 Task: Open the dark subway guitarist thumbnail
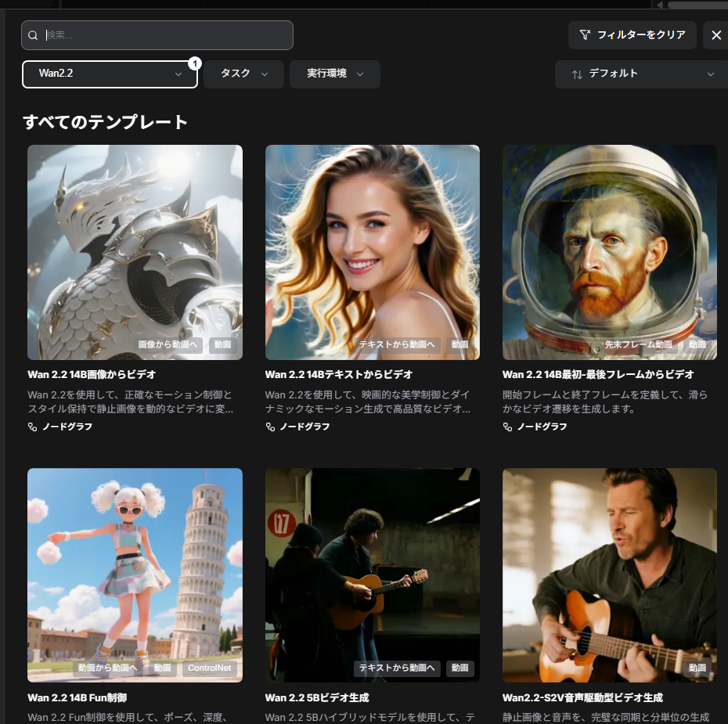(373, 575)
